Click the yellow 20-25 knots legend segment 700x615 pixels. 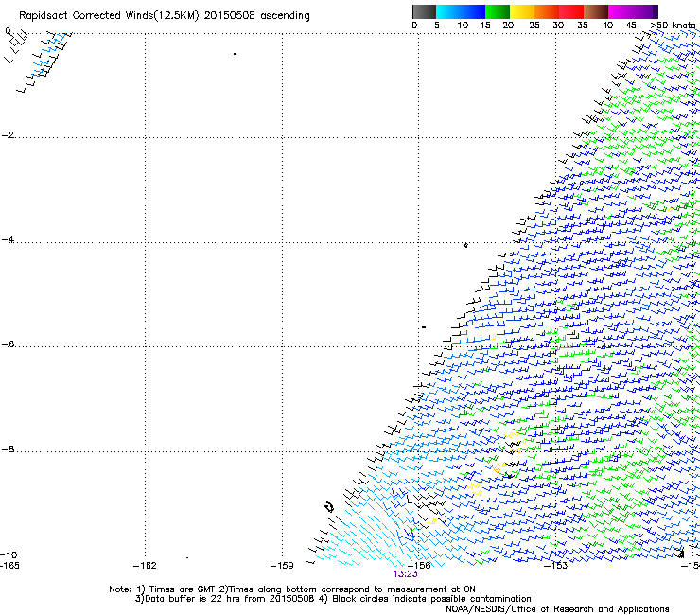pyautogui.click(x=522, y=11)
